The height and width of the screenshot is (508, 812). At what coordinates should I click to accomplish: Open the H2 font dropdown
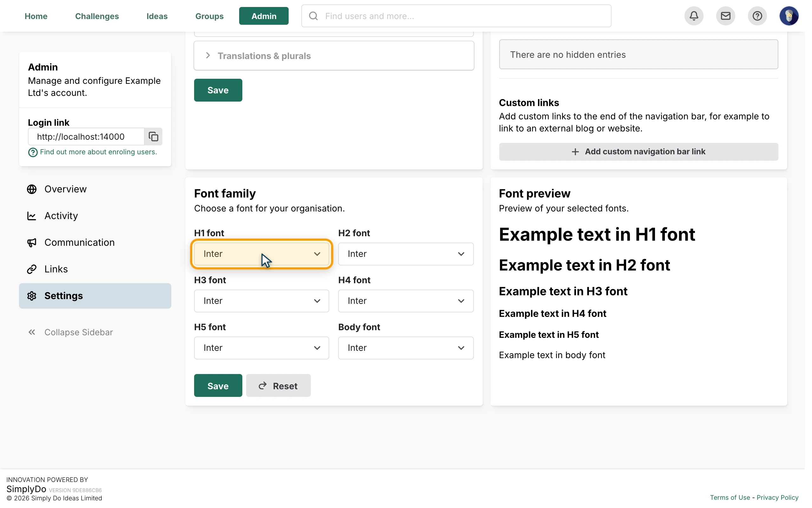point(406,254)
